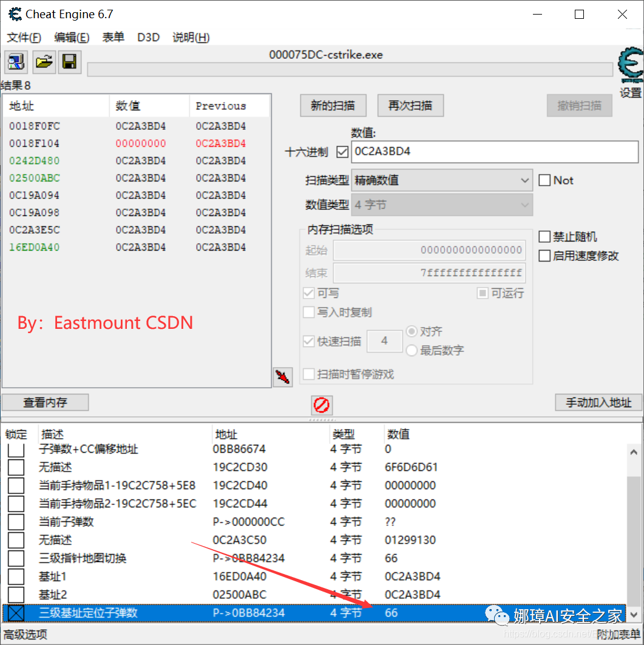Toggle the 写入时复制 checkbox

(x=308, y=312)
